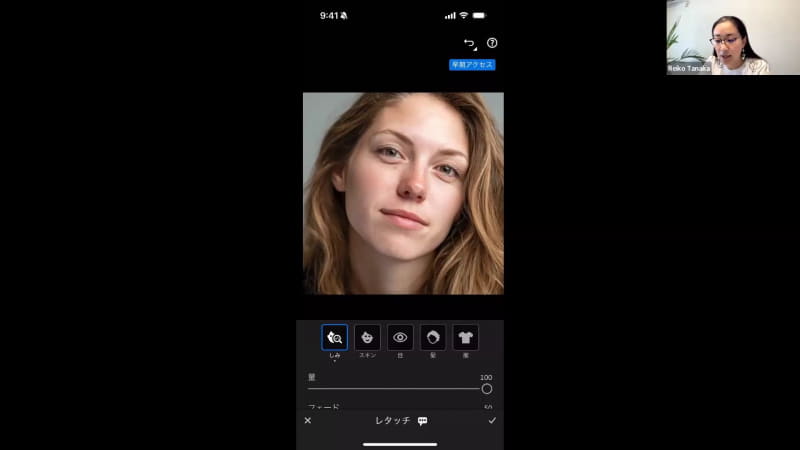The image size is (800, 450).
Task: Click the 9:41 status bar clock
Action: click(329, 16)
